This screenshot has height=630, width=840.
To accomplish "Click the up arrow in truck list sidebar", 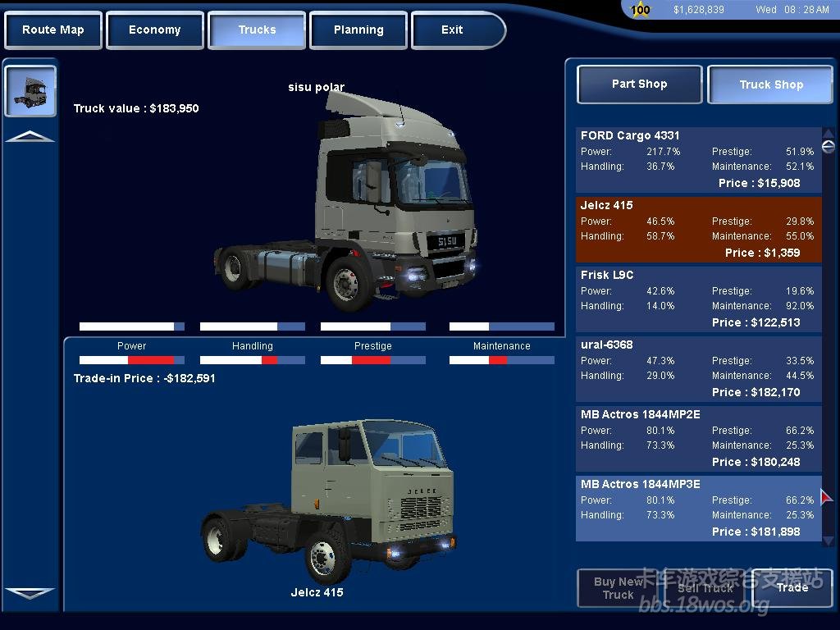I will click(30, 137).
